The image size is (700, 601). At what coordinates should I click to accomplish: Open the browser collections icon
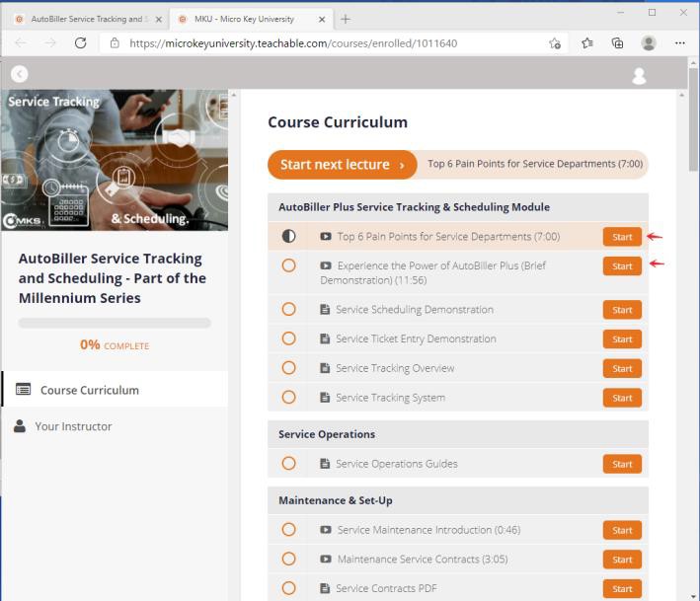point(617,43)
